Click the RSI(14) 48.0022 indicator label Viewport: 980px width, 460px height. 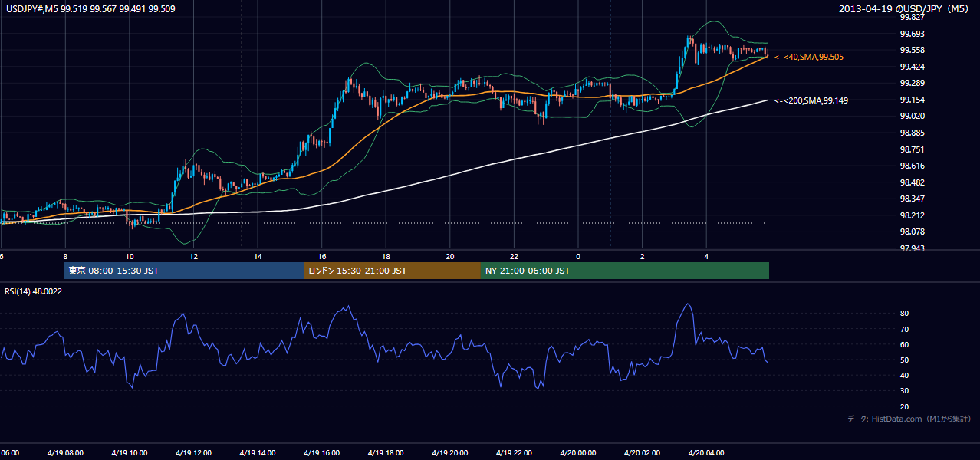tap(34, 291)
